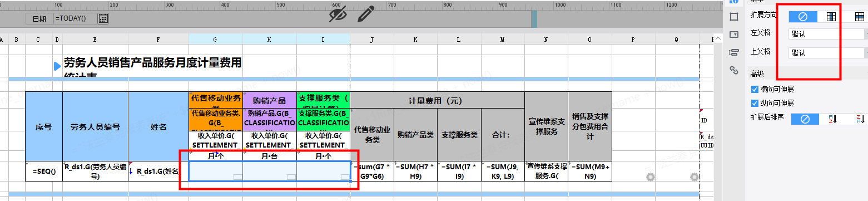The height and width of the screenshot is (201, 868).
Task: Select column E header
Action: click(x=95, y=40)
